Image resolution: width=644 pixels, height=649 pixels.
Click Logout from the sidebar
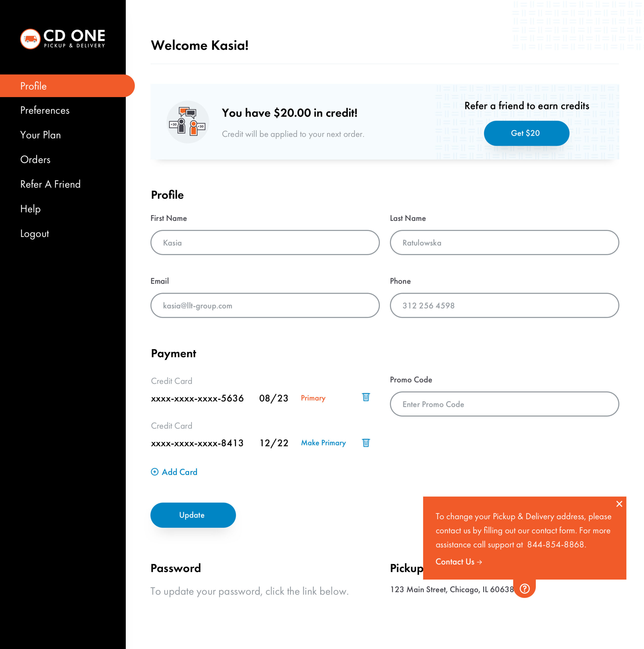(35, 233)
